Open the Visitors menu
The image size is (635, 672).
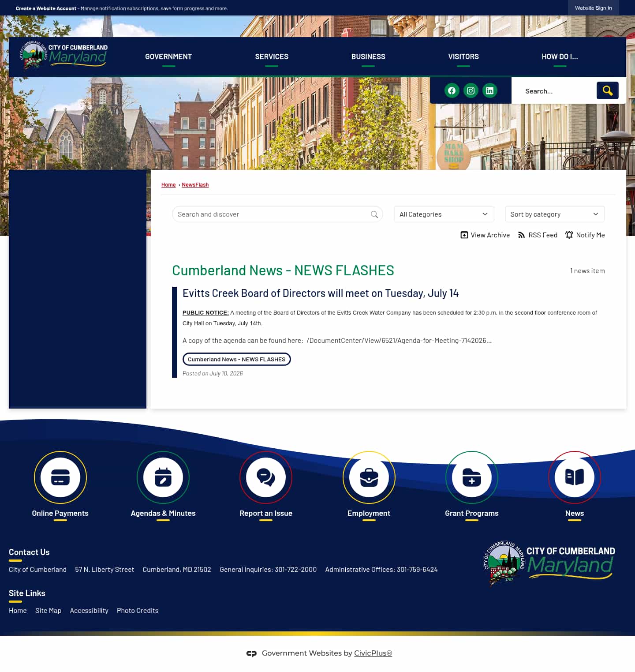pos(463,56)
